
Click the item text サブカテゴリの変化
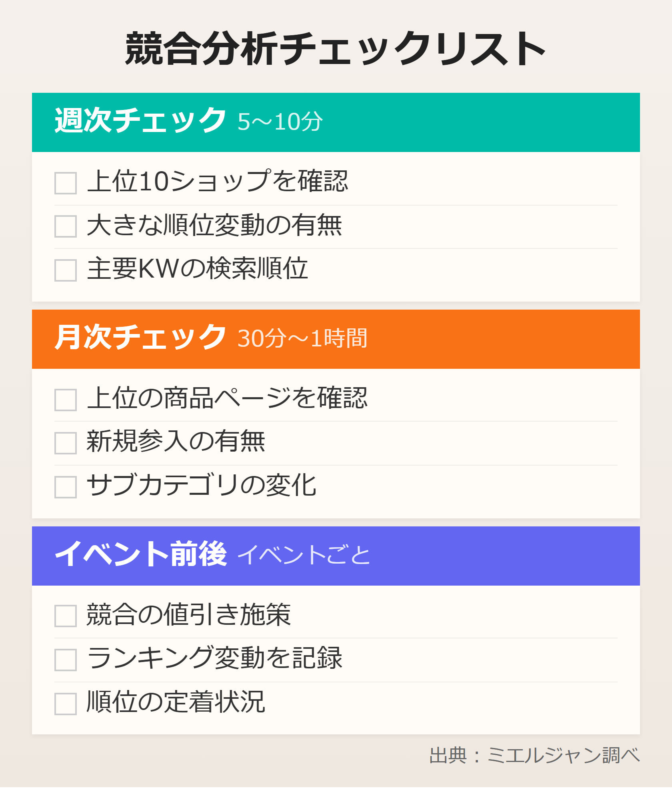click(x=202, y=486)
